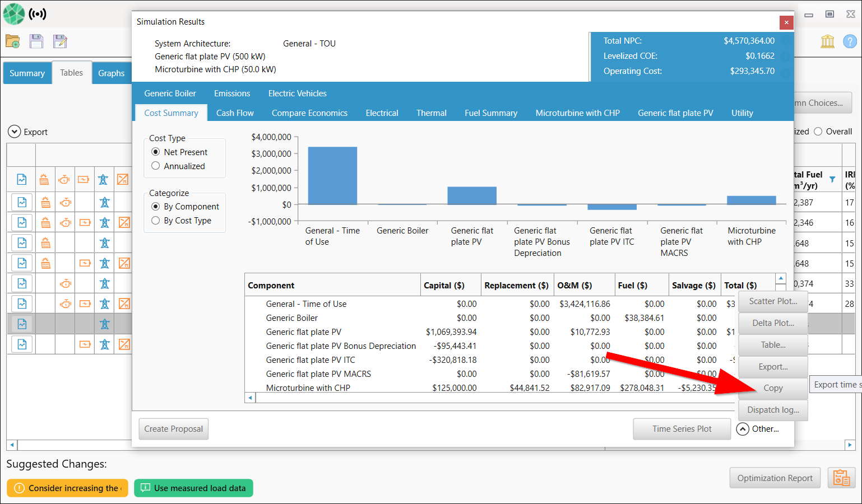Expand the Export options chevron
862x504 pixels.
(x=14, y=132)
